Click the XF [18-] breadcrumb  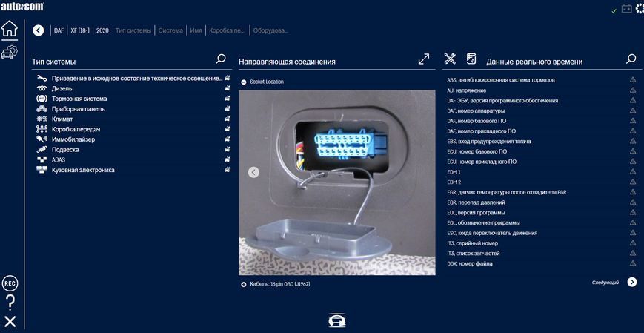[80, 30]
